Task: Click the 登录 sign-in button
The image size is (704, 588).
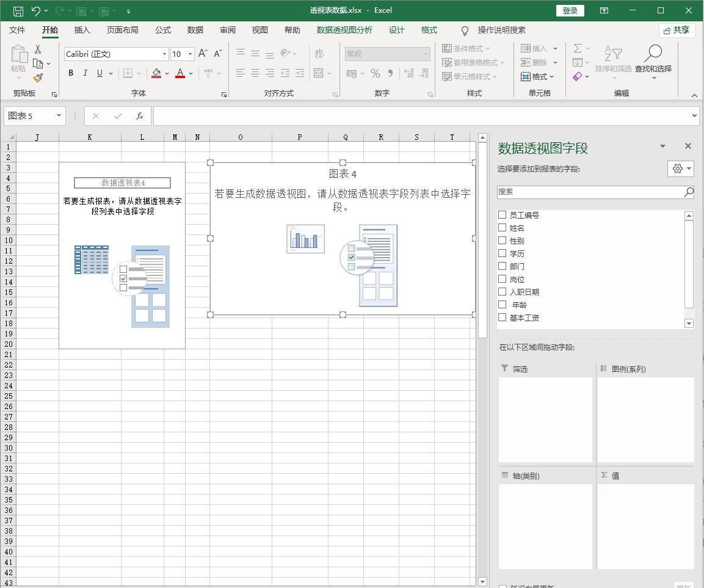Action: [570, 10]
